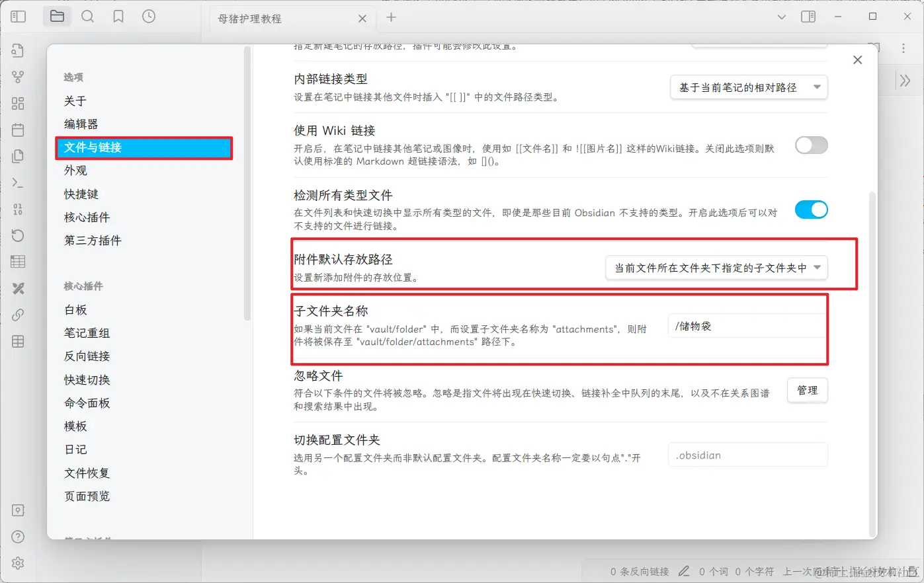
Task: Collapse right sidebar double-chevron icon
Action: click(x=905, y=81)
